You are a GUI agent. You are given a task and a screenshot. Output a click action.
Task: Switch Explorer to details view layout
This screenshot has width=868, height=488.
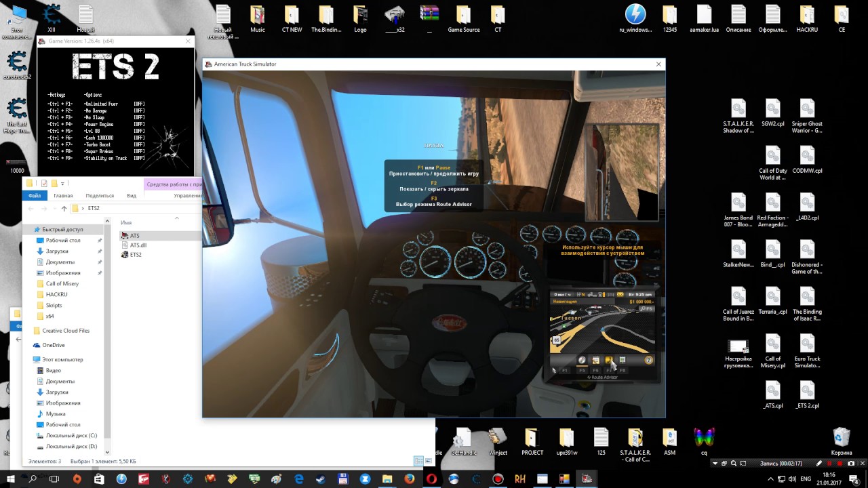(418, 461)
